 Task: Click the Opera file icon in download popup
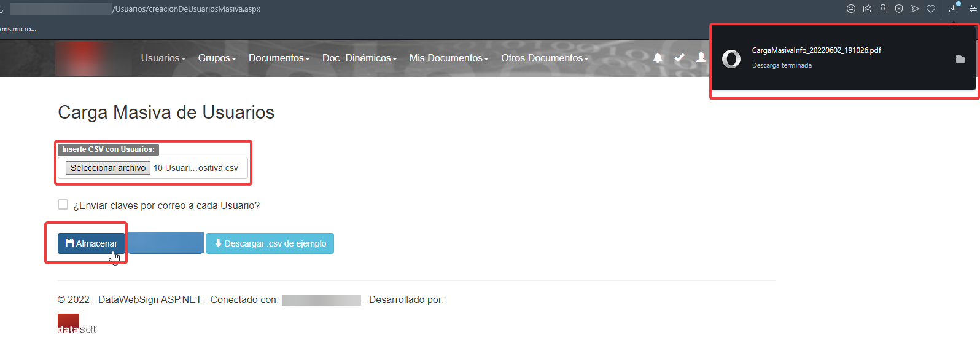[x=731, y=59]
